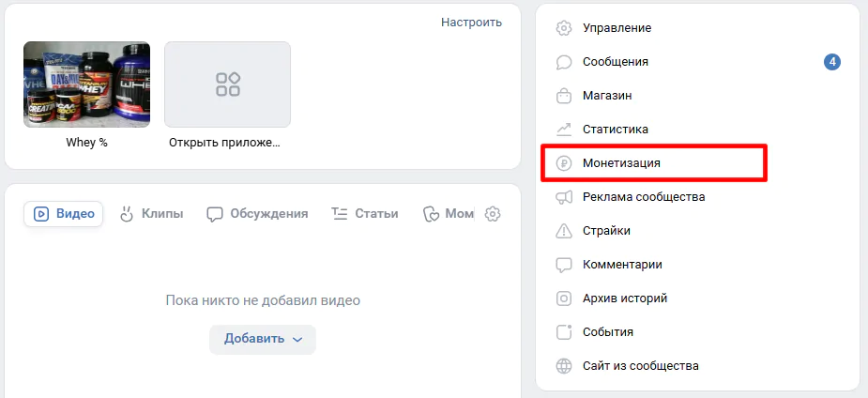
Task: Click the megaphone icon for Реклама сообщества
Action: (x=564, y=197)
